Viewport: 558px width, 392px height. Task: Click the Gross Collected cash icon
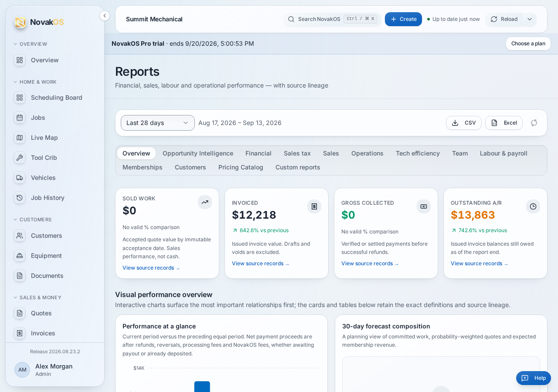[424, 206]
